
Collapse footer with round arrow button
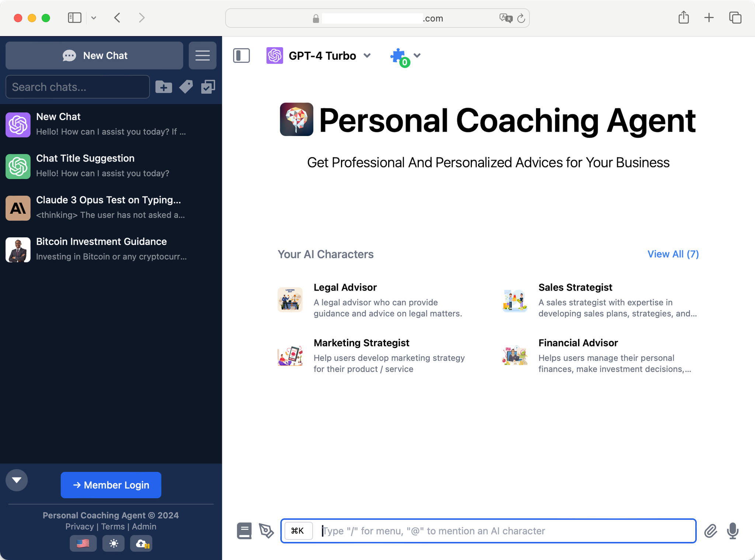pos(17,480)
